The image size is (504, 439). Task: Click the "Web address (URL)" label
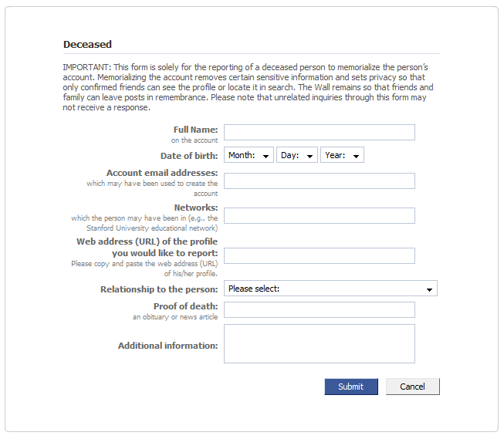pyautogui.click(x=147, y=241)
